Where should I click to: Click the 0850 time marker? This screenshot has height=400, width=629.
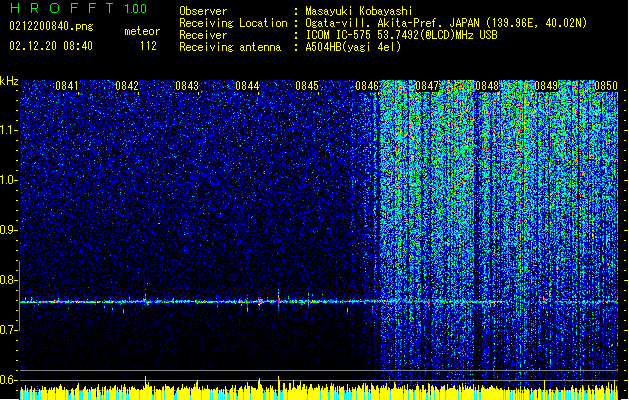(606, 86)
